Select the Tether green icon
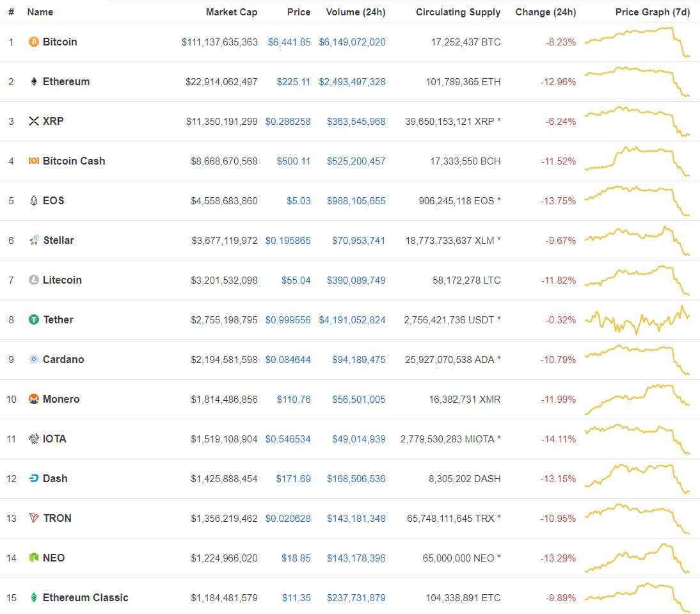 [33, 319]
